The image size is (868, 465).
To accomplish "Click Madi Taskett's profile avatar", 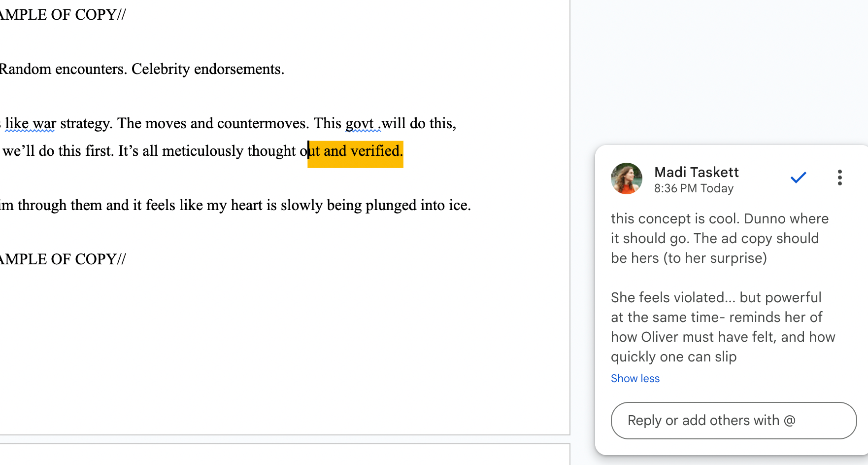I will click(x=627, y=179).
